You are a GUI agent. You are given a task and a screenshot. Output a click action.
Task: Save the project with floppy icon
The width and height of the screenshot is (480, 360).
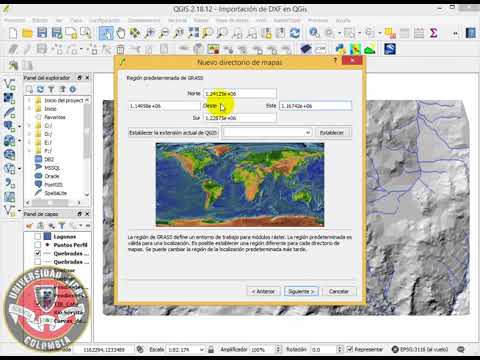(42, 33)
